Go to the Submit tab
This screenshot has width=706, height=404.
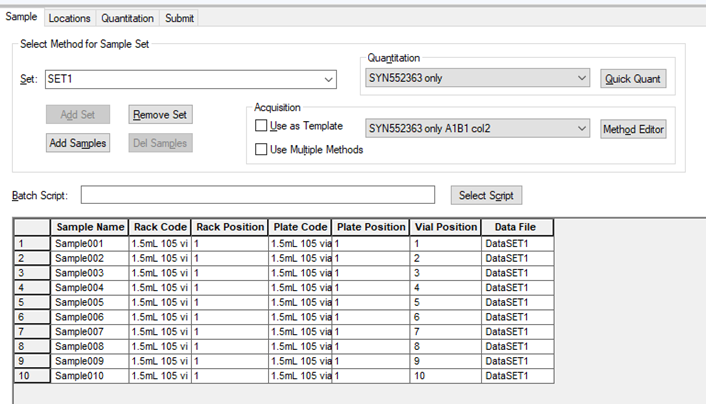pyautogui.click(x=180, y=18)
